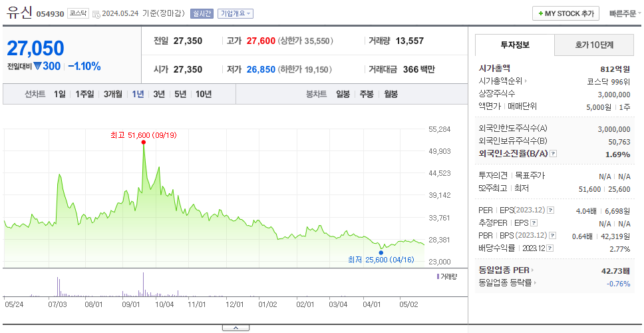Click the 거래량 value 13,557
Image resolution: width=644 pixels, height=333 pixels.
click(409, 41)
